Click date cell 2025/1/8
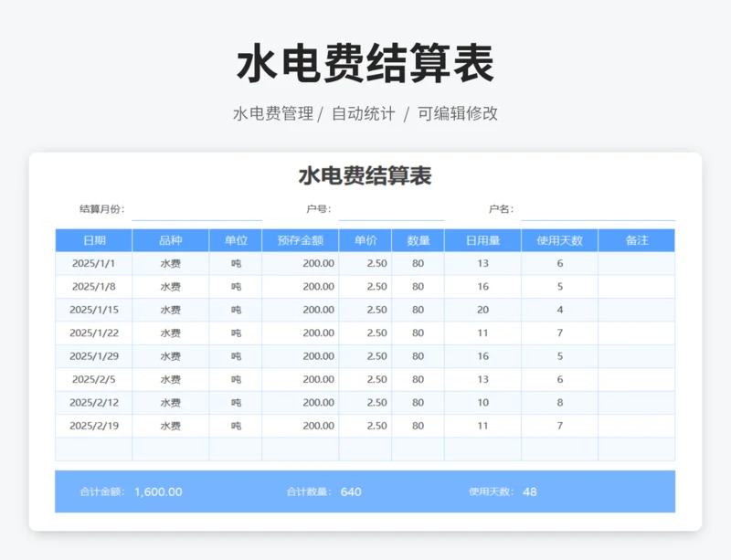Screen dimensions: 731x560 (x=94, y=287)
